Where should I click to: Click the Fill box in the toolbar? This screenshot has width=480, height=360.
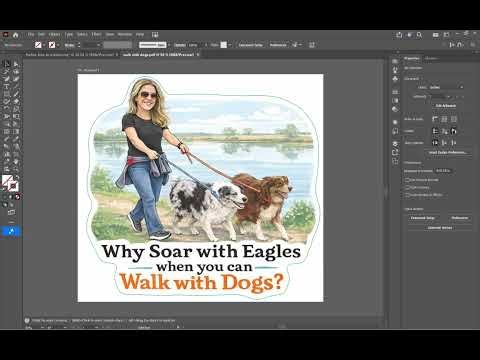coord(7,180)
